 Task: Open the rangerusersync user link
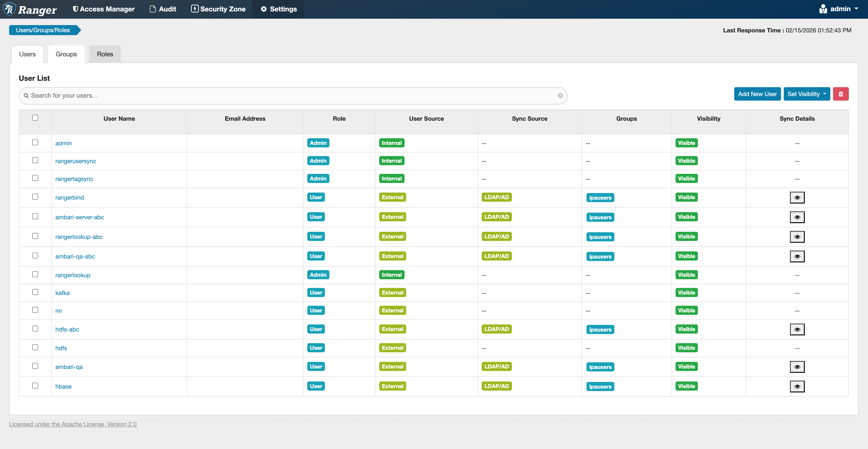pos(76,161)
